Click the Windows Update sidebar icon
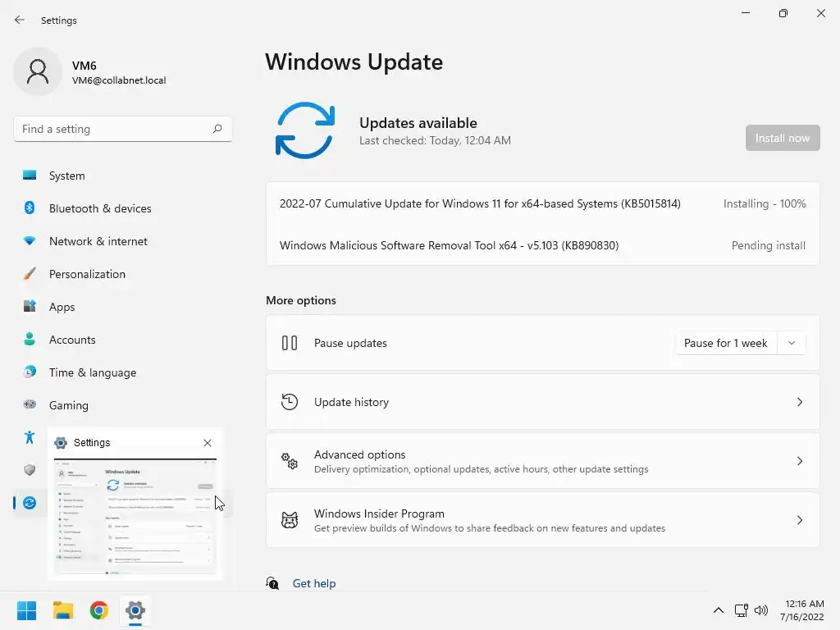 coord(30,503)
